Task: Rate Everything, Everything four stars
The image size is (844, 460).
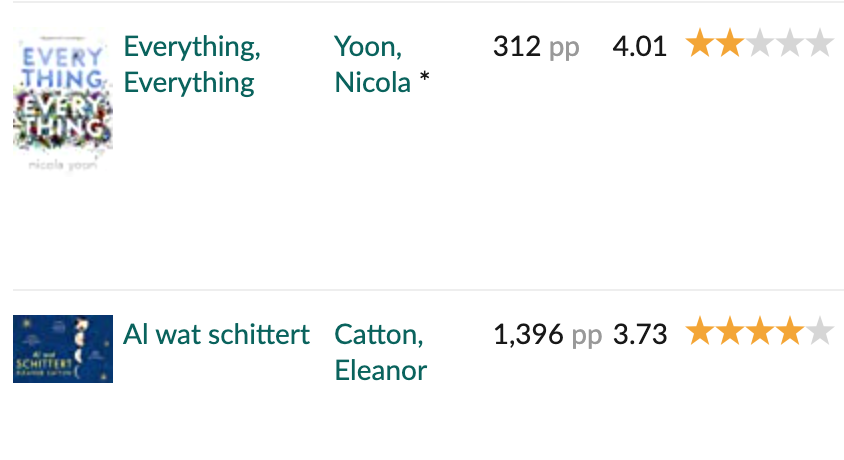Action: [x=790, y=45]
